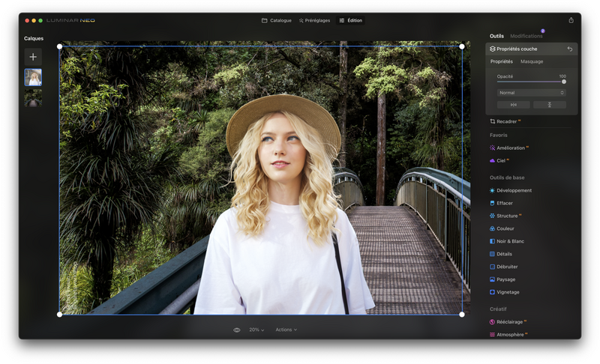Screen dimensions: 600x364
Task: Open the Vignetage tool
Action: (x=504, y=292)
